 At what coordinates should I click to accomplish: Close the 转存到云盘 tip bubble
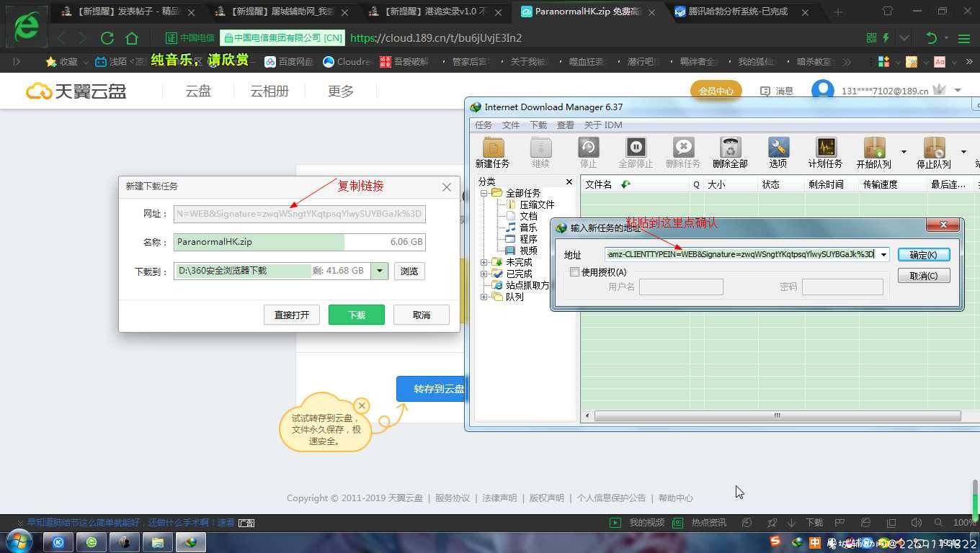tap(362, 406)
